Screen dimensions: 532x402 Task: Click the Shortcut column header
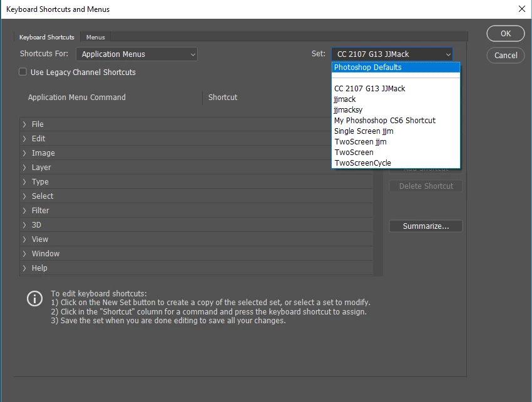click(x=223, y=98)
